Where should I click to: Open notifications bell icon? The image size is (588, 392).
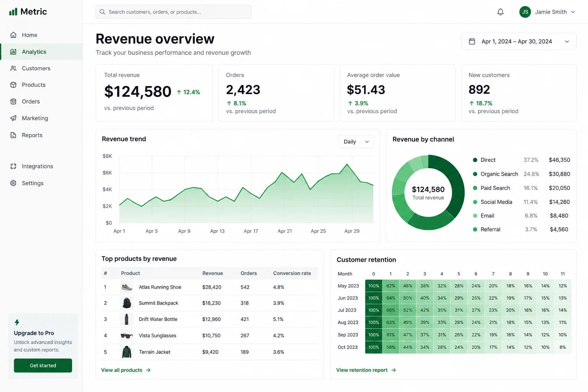pyautogui.click(x=500, y=12)
